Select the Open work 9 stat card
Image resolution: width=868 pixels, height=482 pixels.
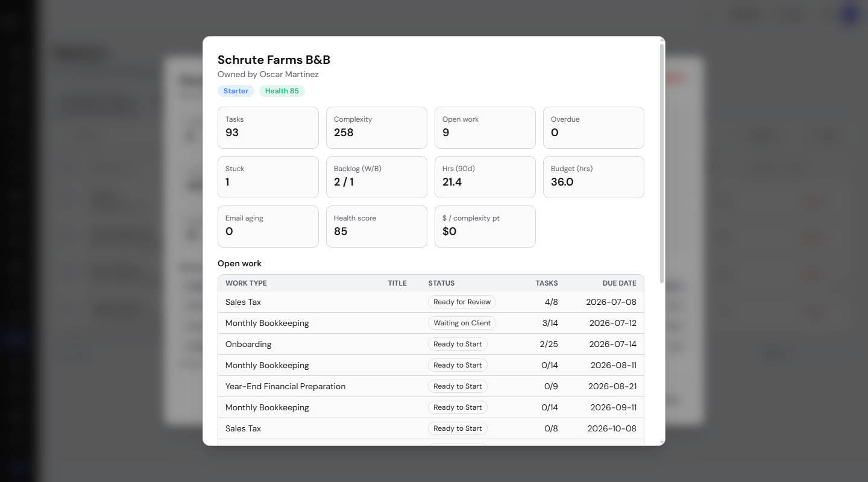click(485, 128)
